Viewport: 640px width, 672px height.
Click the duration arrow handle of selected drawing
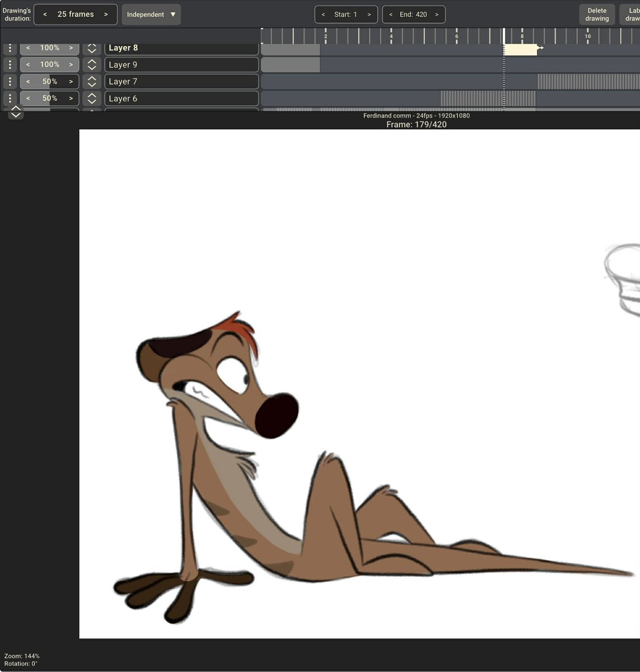(x=540, y=48)
